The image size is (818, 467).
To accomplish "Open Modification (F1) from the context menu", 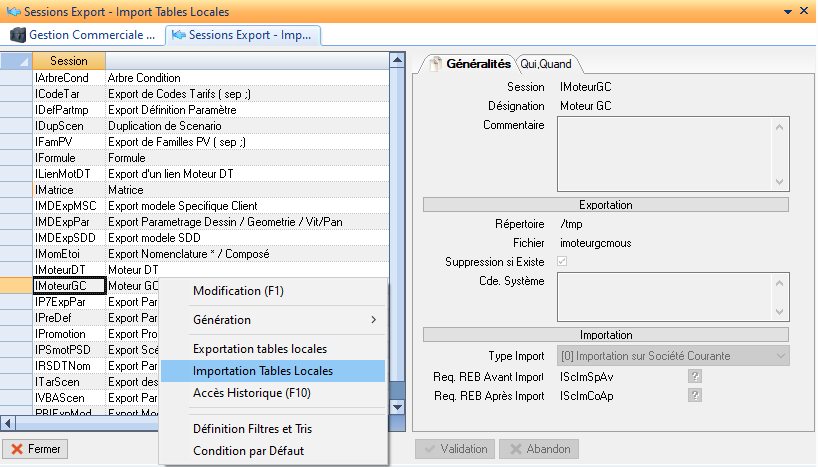I will tap(238, 291).
